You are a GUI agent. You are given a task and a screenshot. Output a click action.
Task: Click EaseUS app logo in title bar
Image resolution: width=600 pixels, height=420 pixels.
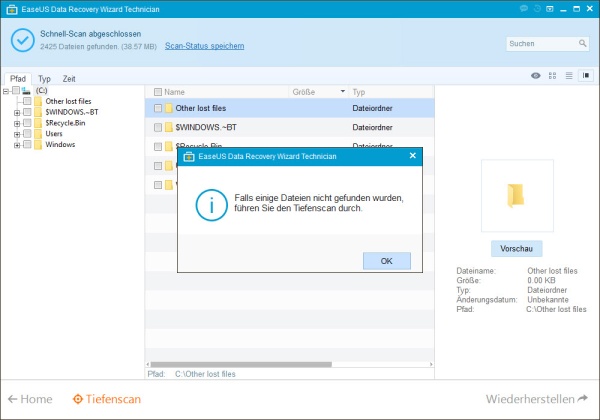pos(12,9)
